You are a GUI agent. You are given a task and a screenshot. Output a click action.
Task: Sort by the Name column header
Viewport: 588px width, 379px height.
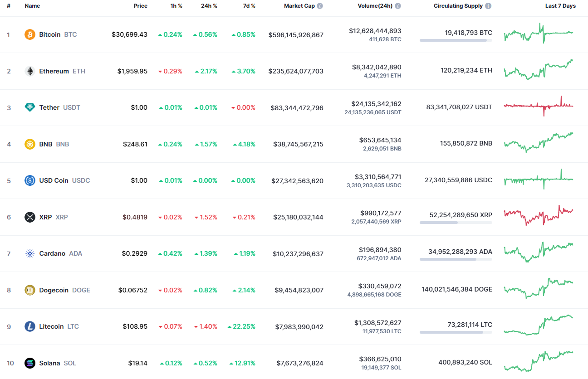tap(32, 6)
